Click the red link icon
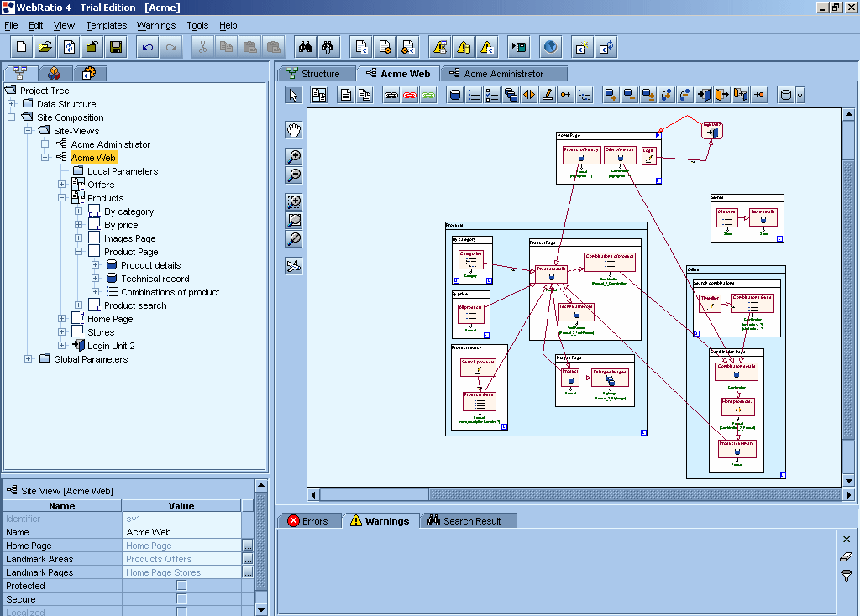The image size is (860, 616). [x=410, y=95]
